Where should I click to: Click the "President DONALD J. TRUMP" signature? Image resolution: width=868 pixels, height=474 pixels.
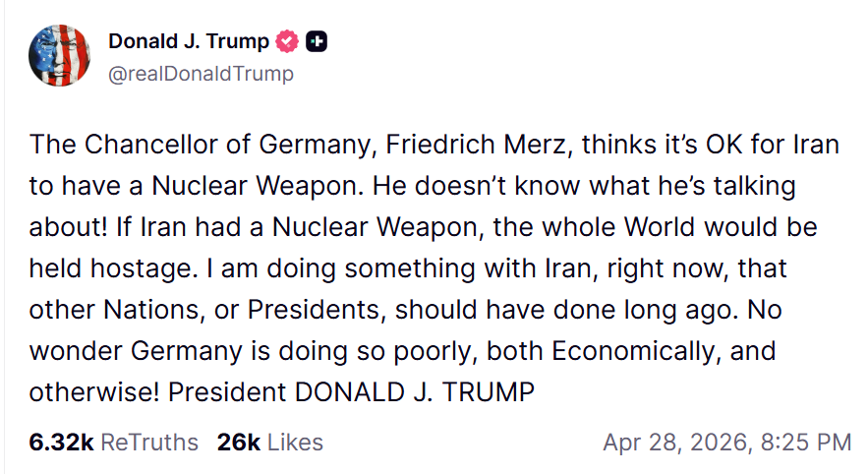tap(351, 390)
